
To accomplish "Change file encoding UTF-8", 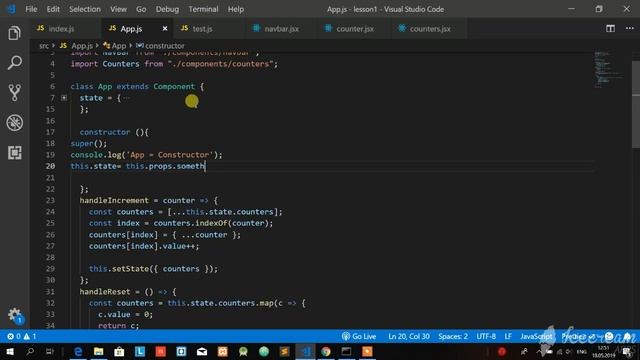I will click(x=486, y=336).
